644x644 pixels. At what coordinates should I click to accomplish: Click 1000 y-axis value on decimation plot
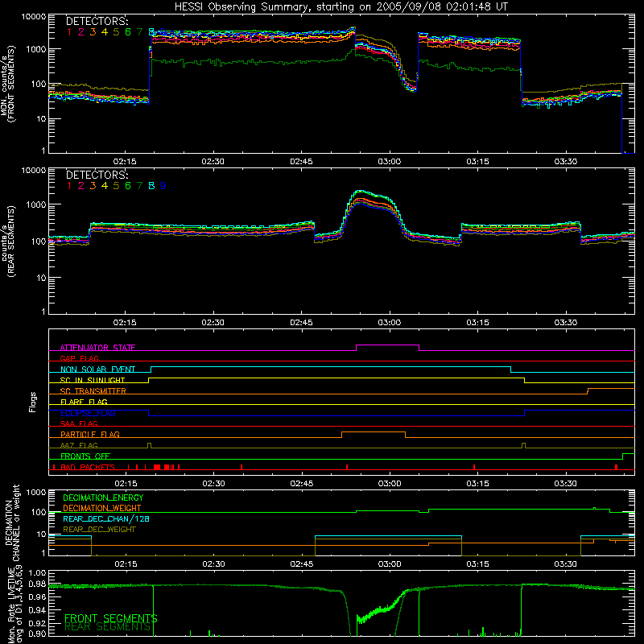tap(36, 493)
